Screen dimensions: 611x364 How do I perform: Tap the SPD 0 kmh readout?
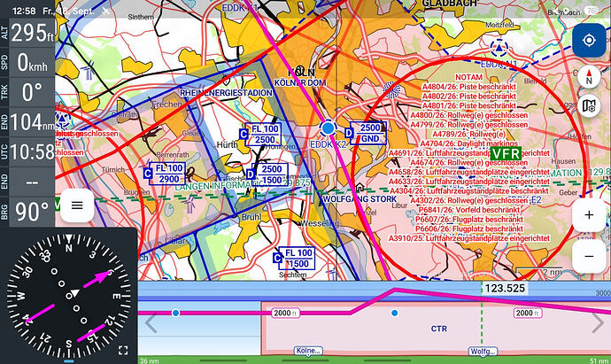pos(27,62)
